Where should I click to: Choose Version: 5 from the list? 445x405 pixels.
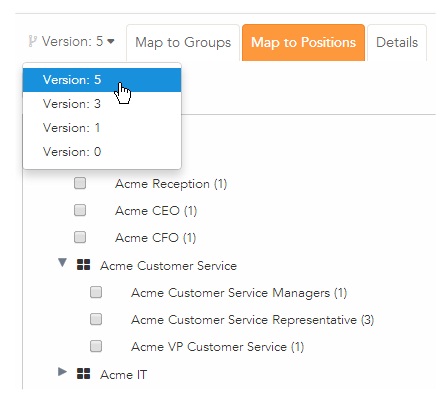pyautogui.click(x=102, y=80)
